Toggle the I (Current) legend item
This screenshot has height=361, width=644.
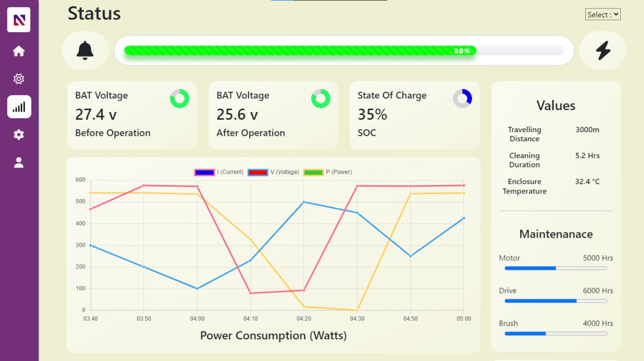[219, 172]
